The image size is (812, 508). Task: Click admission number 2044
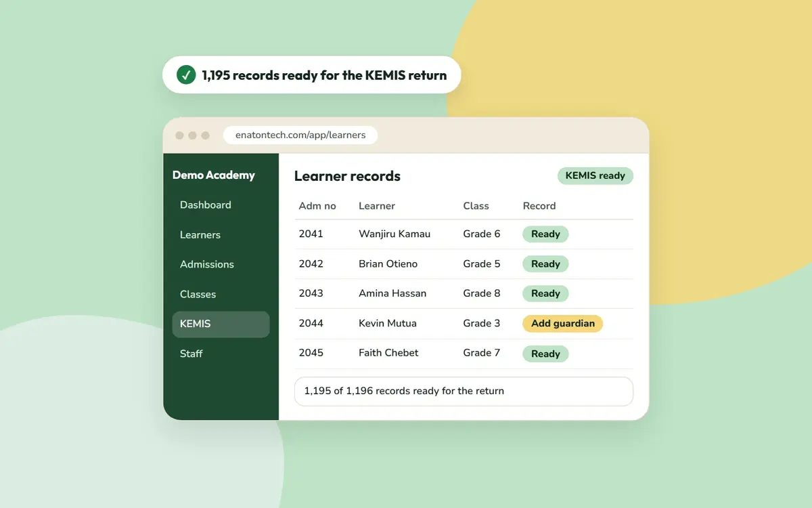tap(311, 323)
